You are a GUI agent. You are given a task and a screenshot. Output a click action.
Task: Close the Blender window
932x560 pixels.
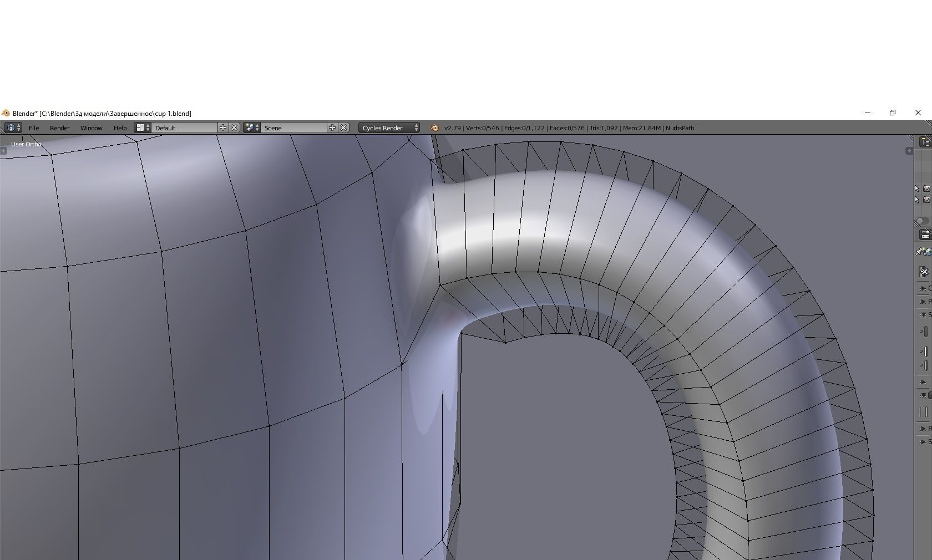[x=918, y=113]
